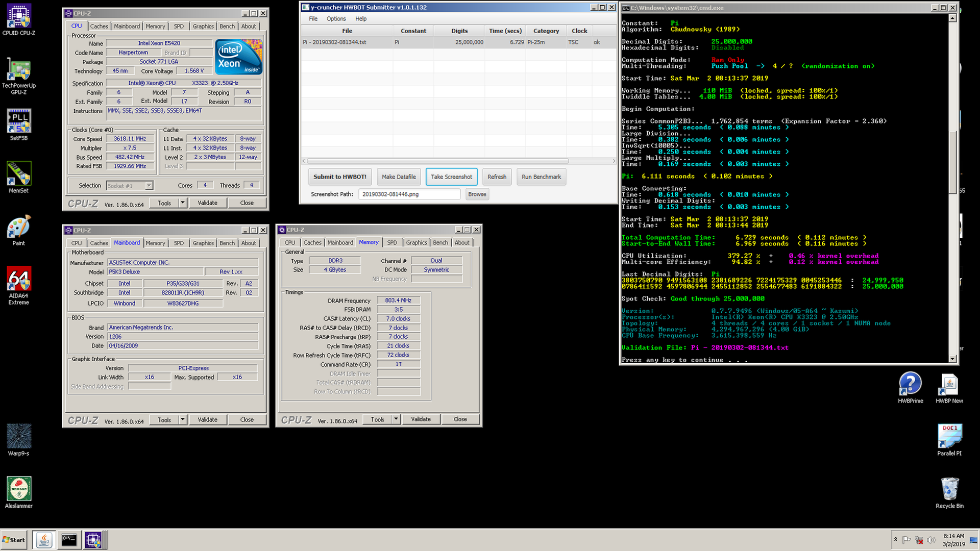The image size is (980, 551).
Task: Switch to Caches tab in top CPU-Z window
Action: pos(99,27)
